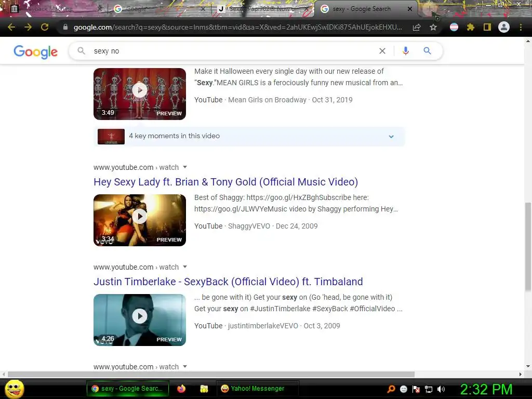532x399 pixels.
Task: Click the 'justintimberlakeVEVO' channel text
Action: (x=263, y=326)
